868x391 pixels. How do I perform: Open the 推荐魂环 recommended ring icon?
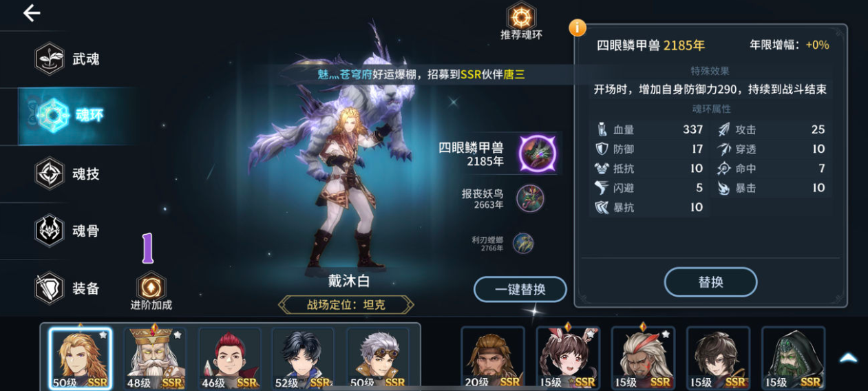point(521,16)
